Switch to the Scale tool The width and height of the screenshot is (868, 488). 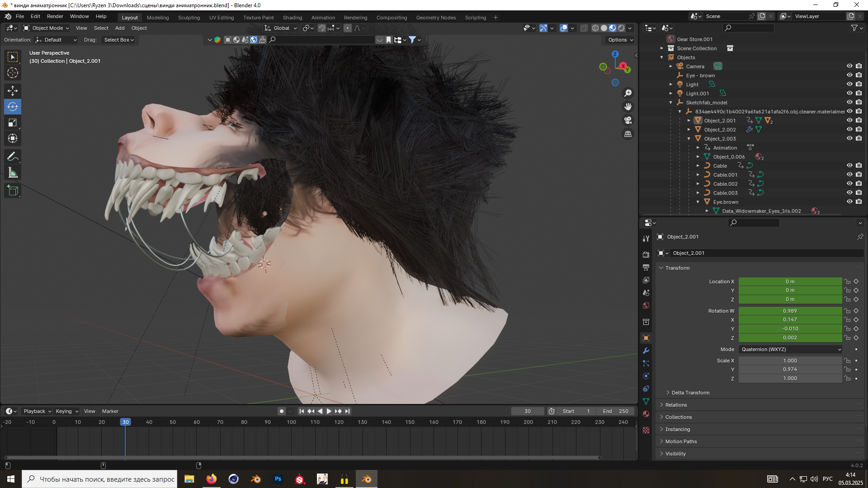click(x=13, y=122)
